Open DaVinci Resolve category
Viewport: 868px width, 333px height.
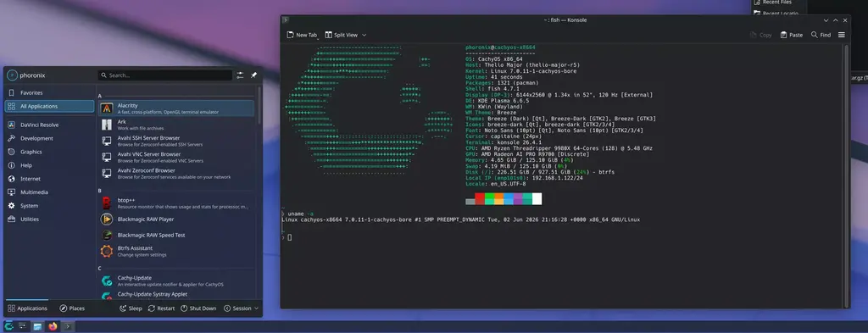click(x=49, y=125)
